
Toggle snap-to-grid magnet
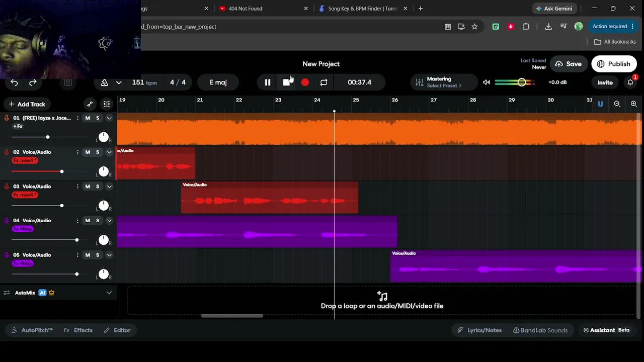click(600, 104)
